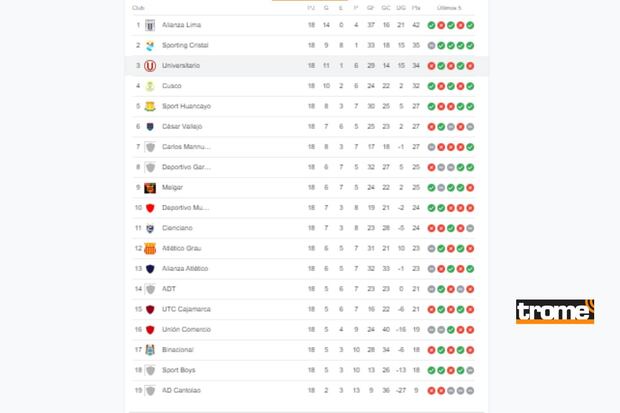Click the Últimos 5 column header
Screen dimensions: 620x413
451,8
